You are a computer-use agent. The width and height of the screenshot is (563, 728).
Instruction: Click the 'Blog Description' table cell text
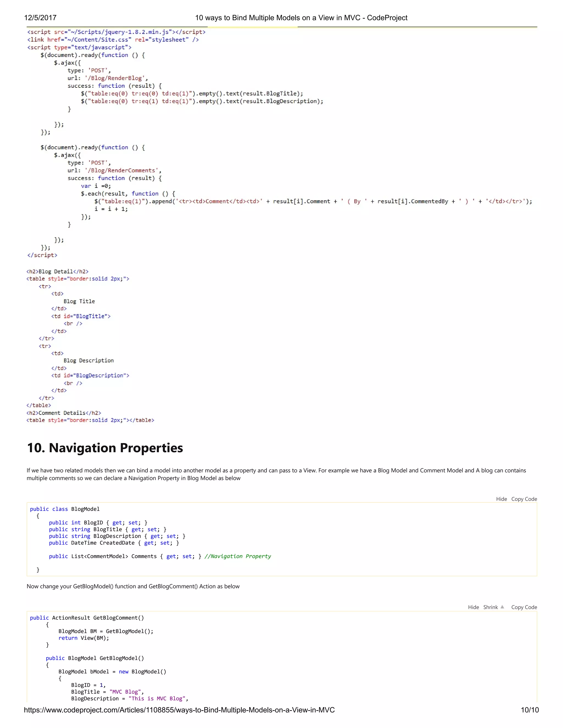coord(89,360)
